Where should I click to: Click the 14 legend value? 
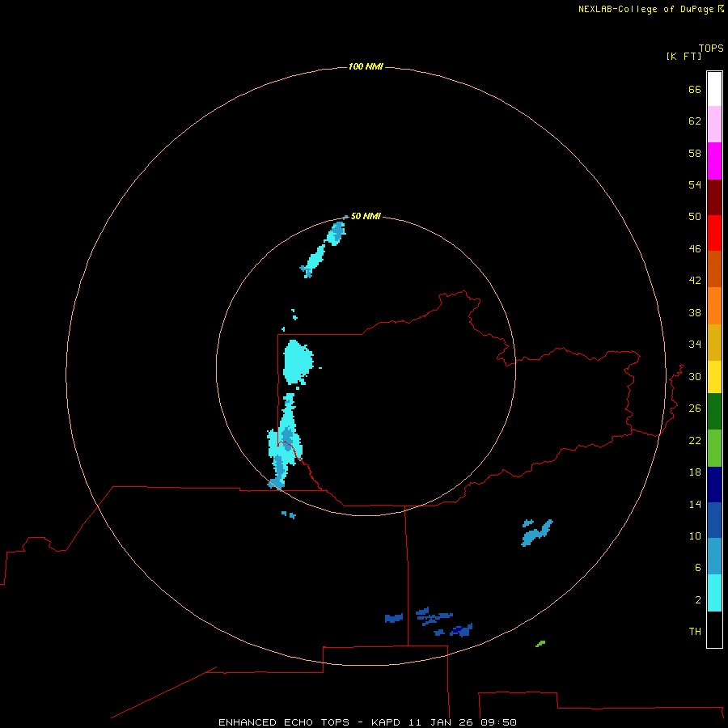[x=695, y=504]
